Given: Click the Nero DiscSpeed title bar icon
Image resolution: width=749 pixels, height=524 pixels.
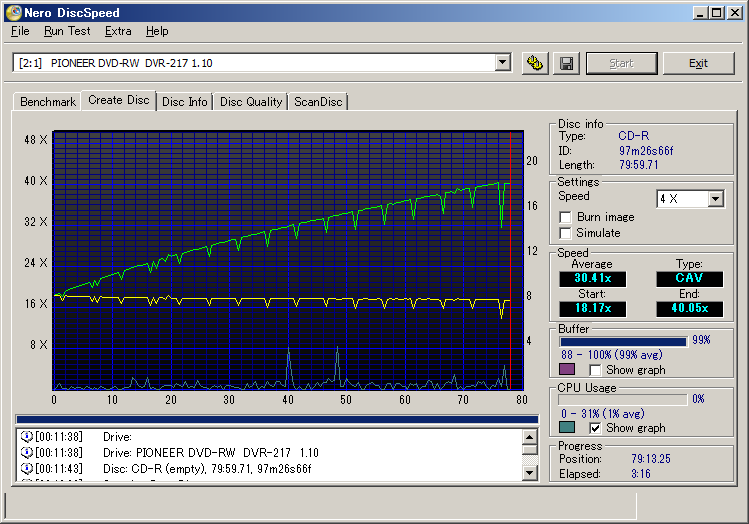Looking at the screenshot, I should point(14,12).
